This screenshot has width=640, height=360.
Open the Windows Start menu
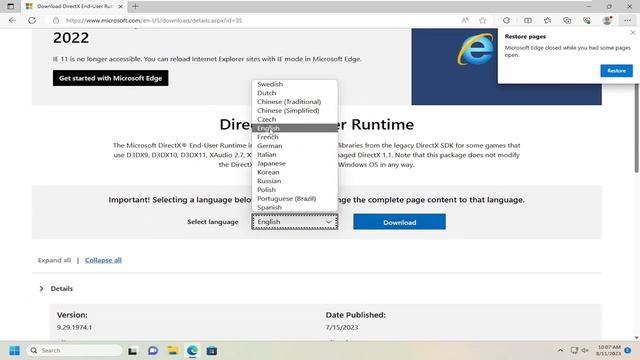[14, 351]
